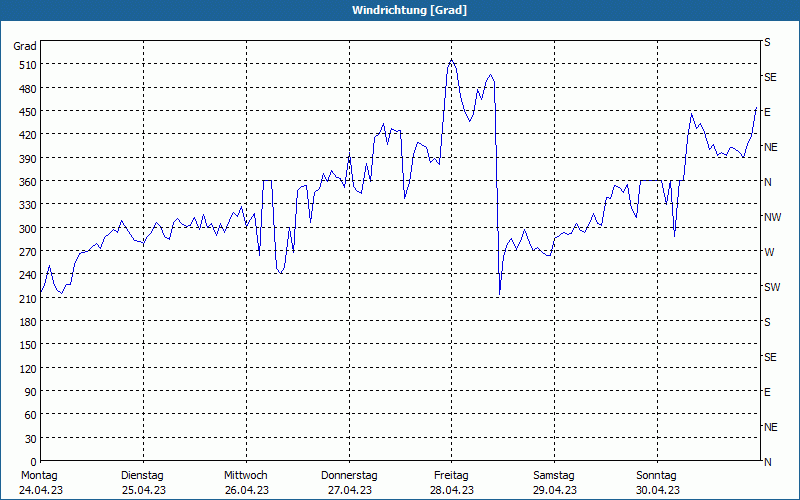
Task: Select the 60 value on the Grad axis
Action: coord(31,415)
